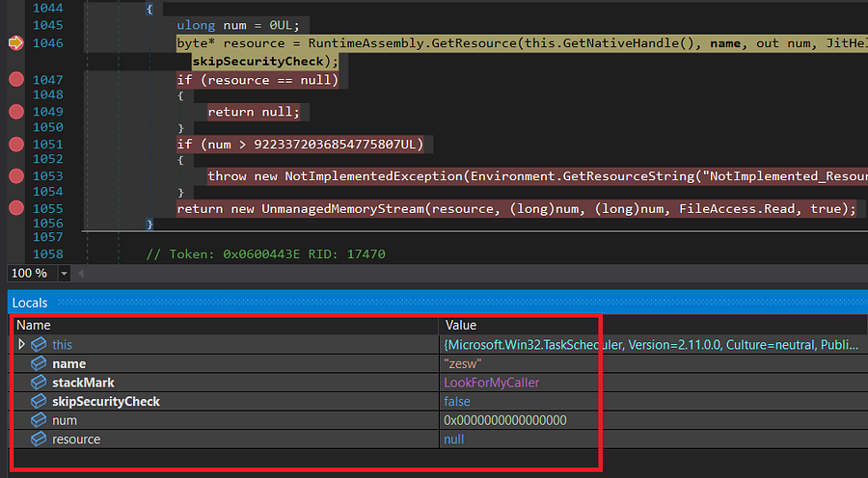Select the 'resource' variable name
Screen dimensions: 868x478
click(76, 439)
